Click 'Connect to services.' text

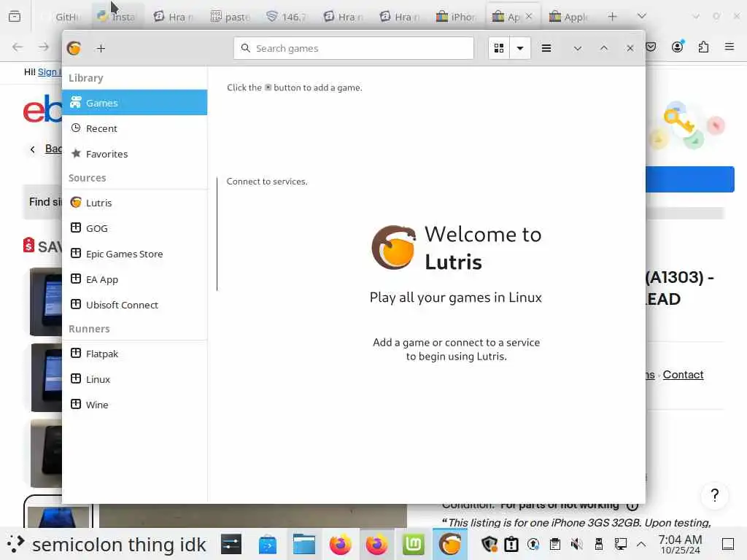pyautogui.click(x=267, y=182)
